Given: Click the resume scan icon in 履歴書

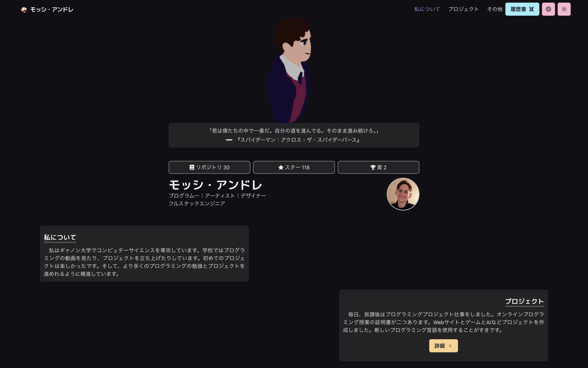Looking at the screenshot, I should coord(531,9).
